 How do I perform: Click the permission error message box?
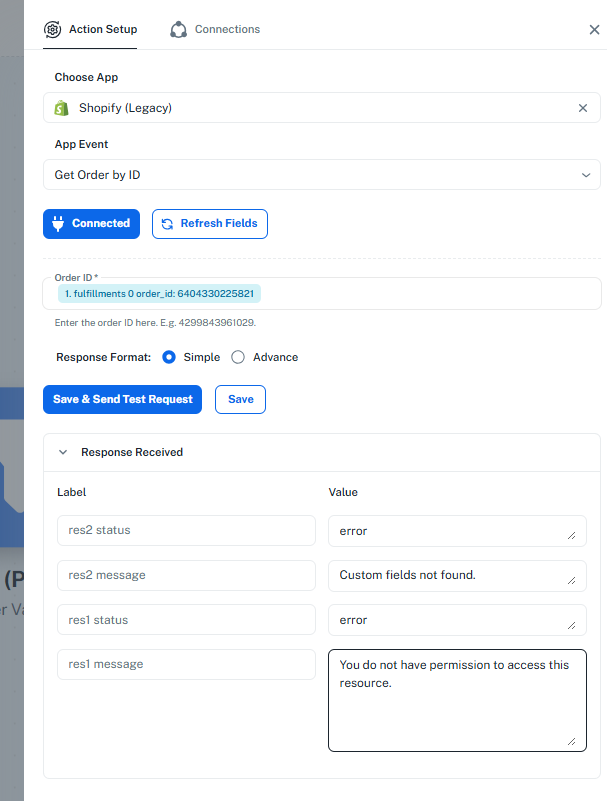click(457, 700)
